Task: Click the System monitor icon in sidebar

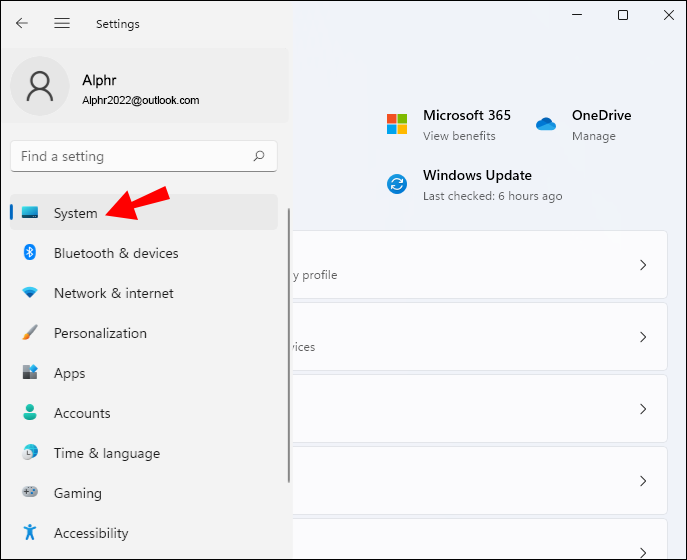Action: tap(30, 213)
